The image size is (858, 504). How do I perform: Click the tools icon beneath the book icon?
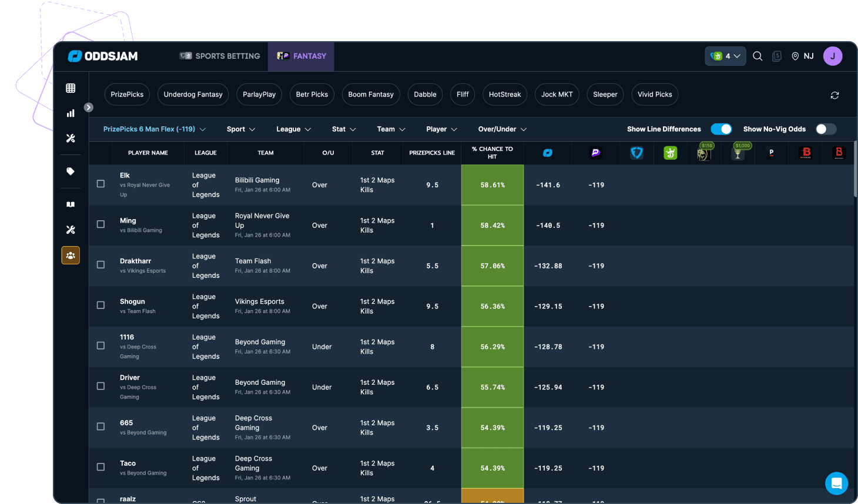pyautogui.click(x=71, y=230)
